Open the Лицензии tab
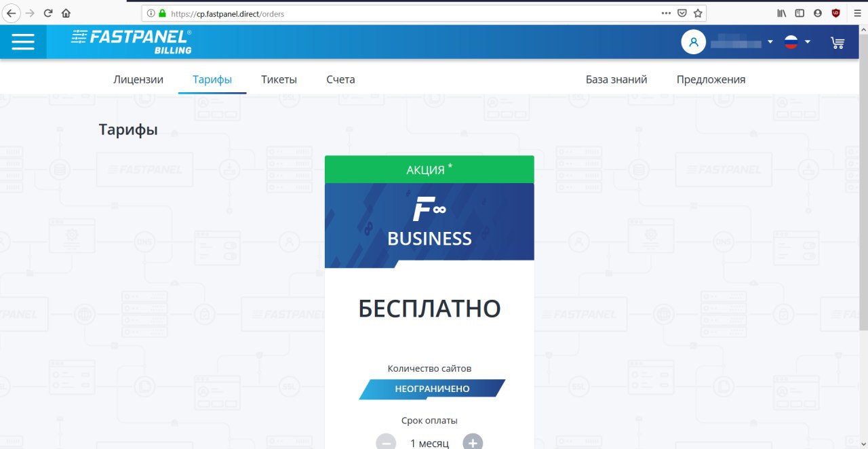The image size is (868, 449). pos(138,79)
